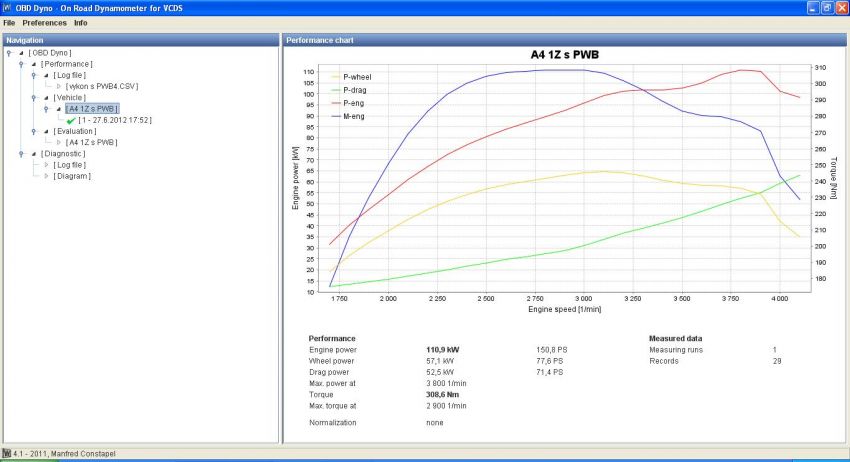Open the Info menu

(x=81, y=23)
